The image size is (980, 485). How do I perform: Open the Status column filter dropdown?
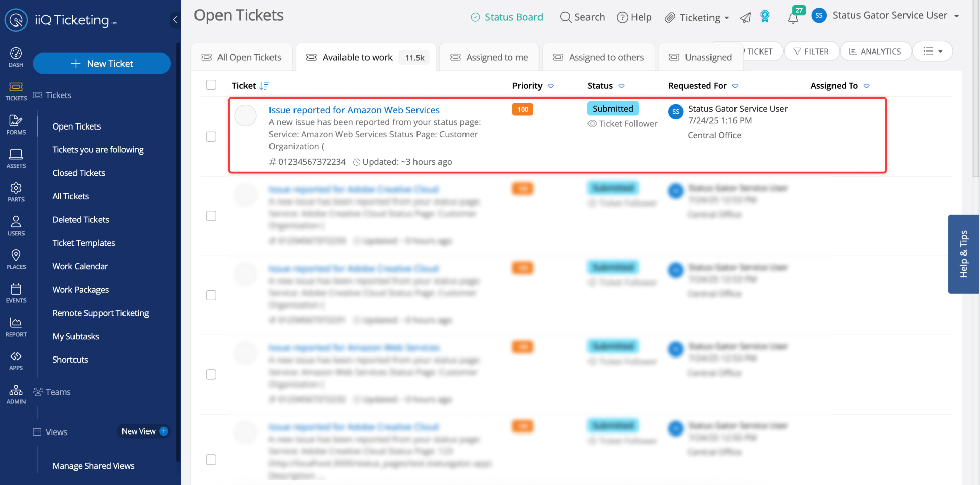click(x=621, y=86)
